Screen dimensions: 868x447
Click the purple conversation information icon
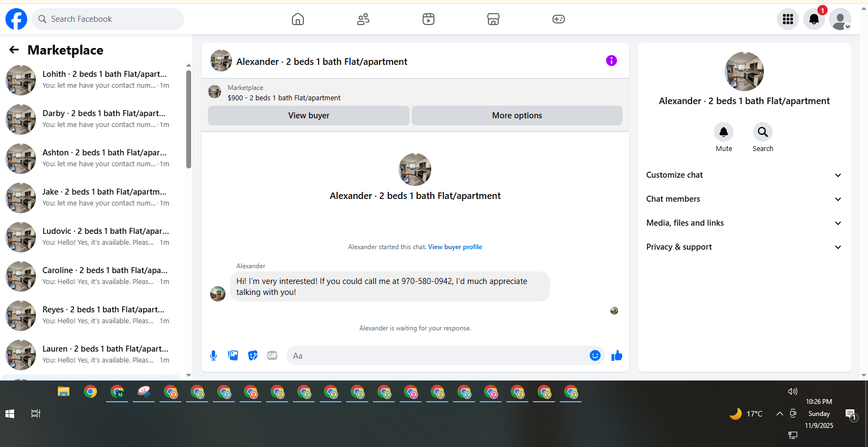pyautogui.click(x=612, y=61)
